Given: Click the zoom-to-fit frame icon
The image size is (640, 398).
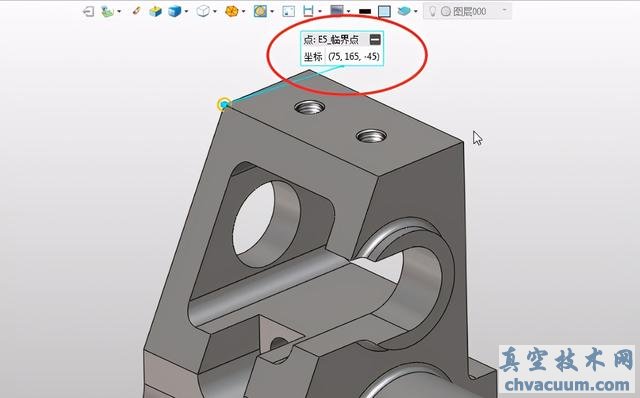Looking at the screenshot, I should click(x=289, y=11).
